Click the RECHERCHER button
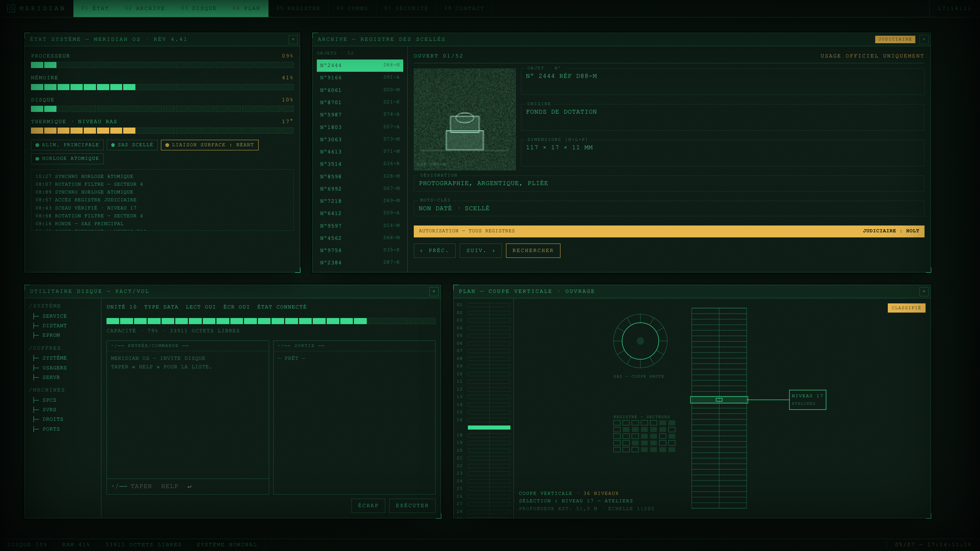This screenshot has height=551, width=980. click(x=533, y=251)
